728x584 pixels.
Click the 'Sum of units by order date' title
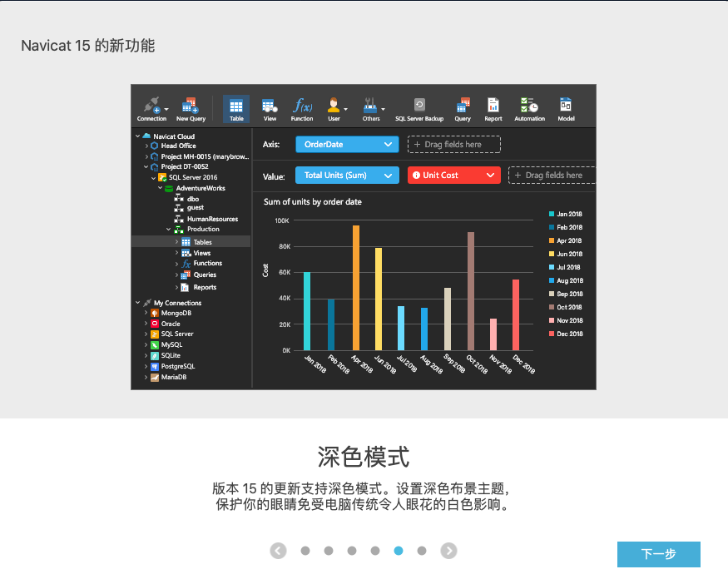coord(313,202)
